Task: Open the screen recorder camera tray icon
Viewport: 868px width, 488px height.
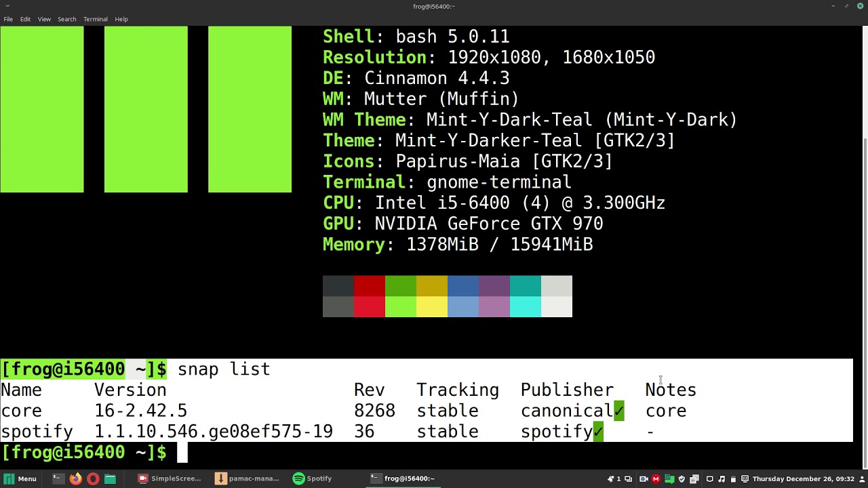Action: [644, 479]
